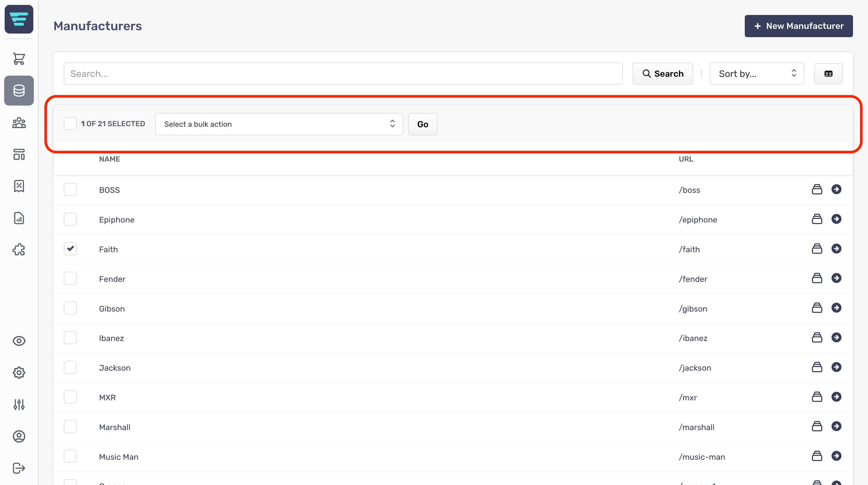The height and width of the screenshot is (485, 868).
Task: Click the eye view-store sidebar icon
Action: click(19, 341)
